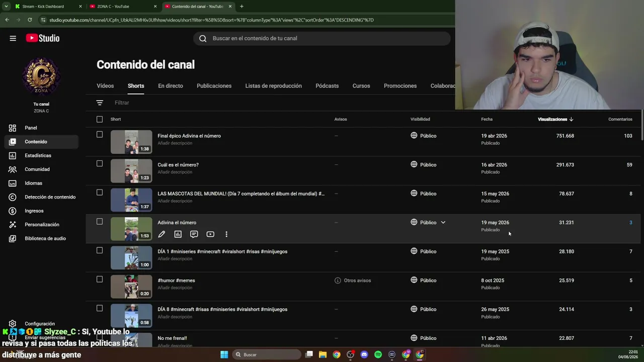Switch to the Promociones tab

click(x=400, y=86)
